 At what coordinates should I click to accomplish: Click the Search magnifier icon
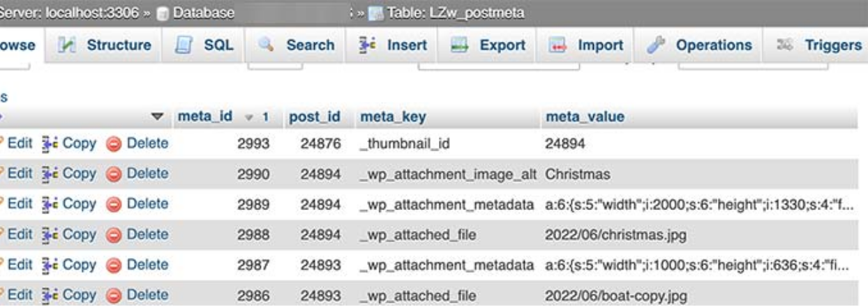(267, 45)
